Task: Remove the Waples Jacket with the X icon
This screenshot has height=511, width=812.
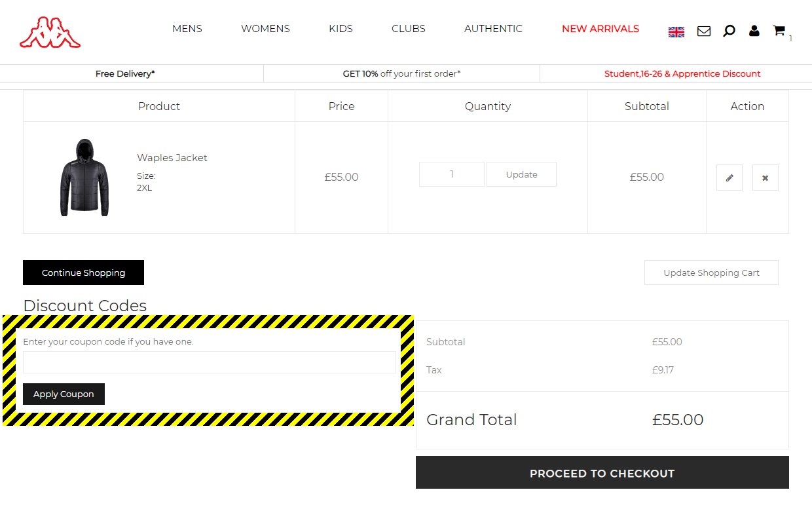Action: 765,178
